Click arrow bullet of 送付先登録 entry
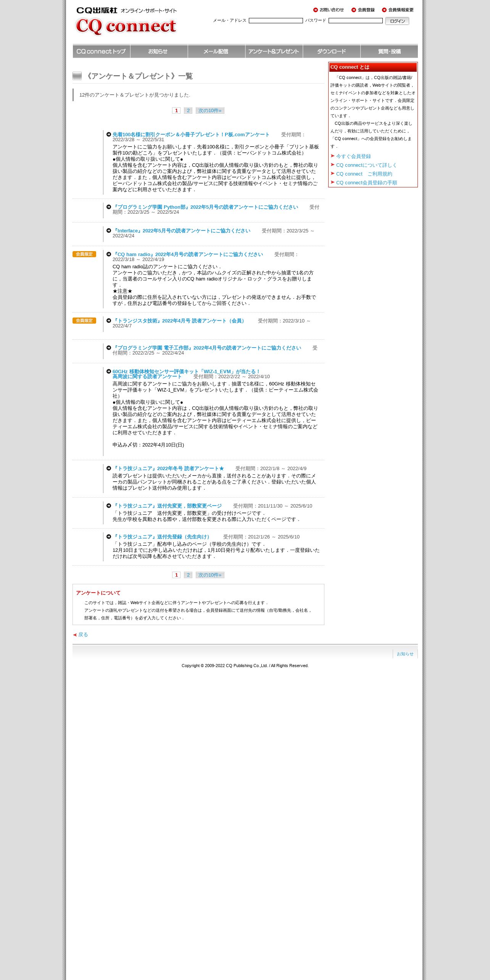This screenshot has height=980, width=490. pyautogui.click(x=109, y=537)
